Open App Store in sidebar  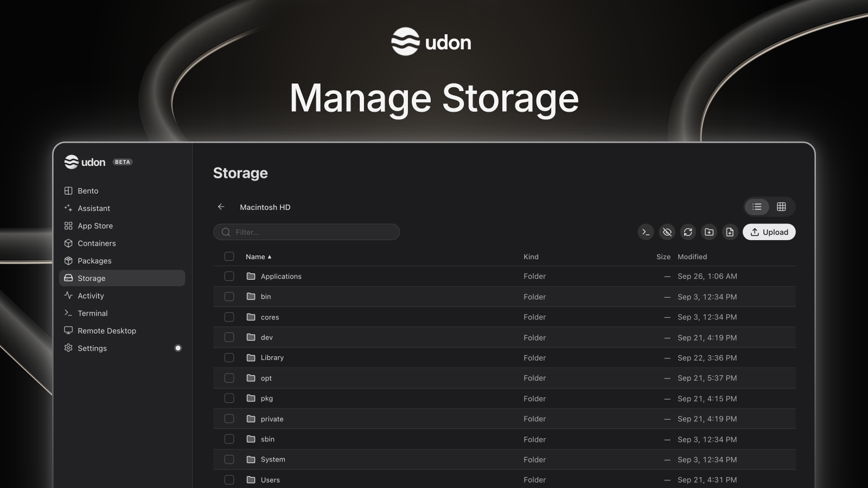pyautogui.click(x=122, y=226)
